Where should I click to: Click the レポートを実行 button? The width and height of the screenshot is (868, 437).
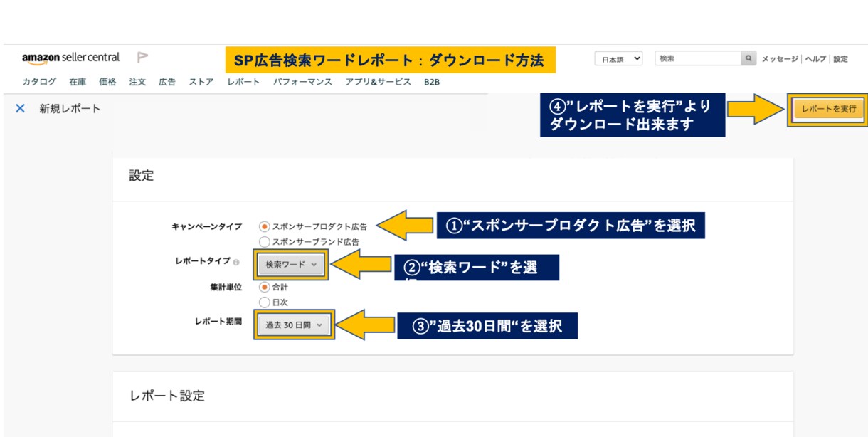[828, 109]
